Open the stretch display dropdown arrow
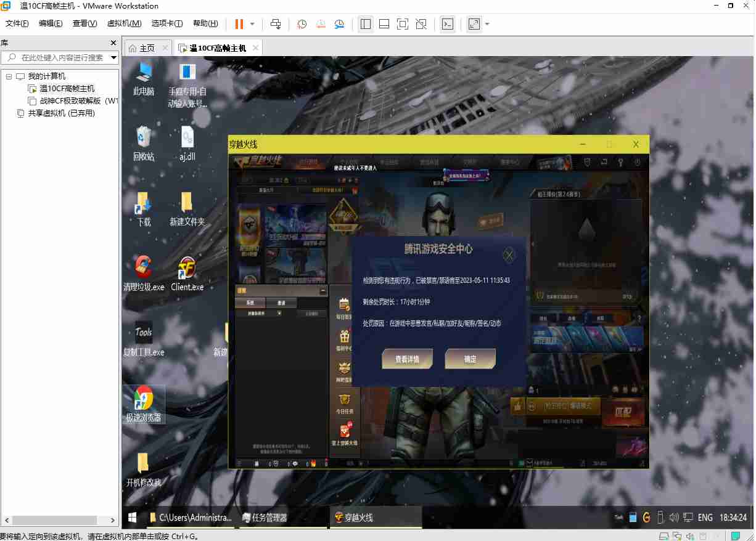Viewport: 756px width, 541px height. point(487,24)
